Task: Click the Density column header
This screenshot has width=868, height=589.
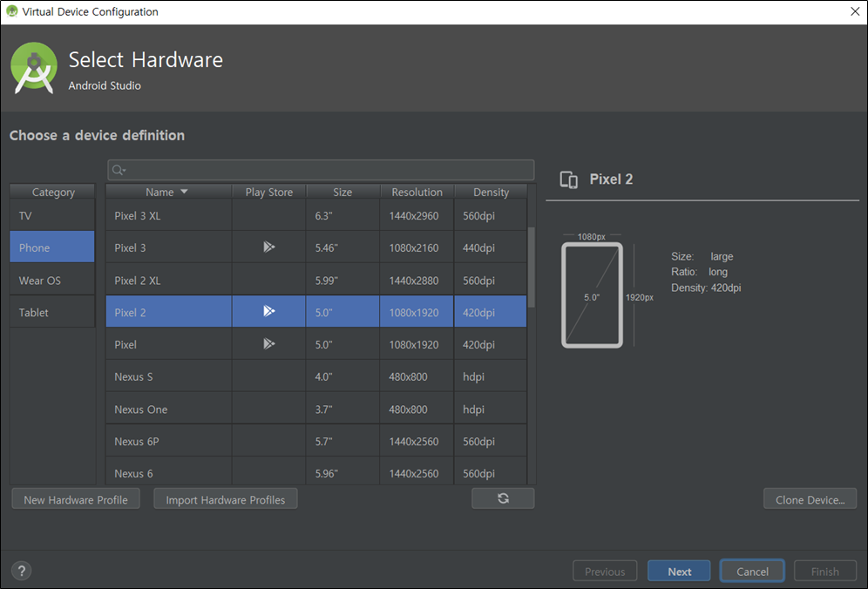Action: 491,192
